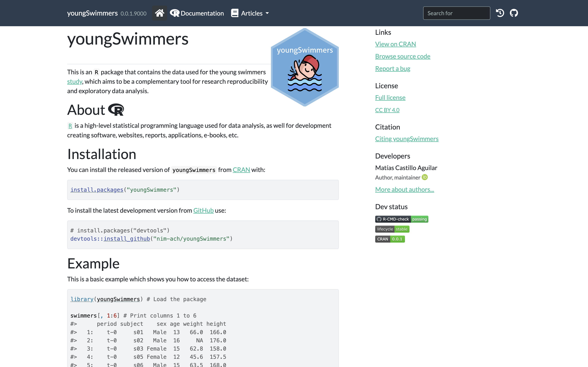Focus the Search for input field
Image resolution: width=588 pixels, height=367 pixels.
click(x=456, y=13)
